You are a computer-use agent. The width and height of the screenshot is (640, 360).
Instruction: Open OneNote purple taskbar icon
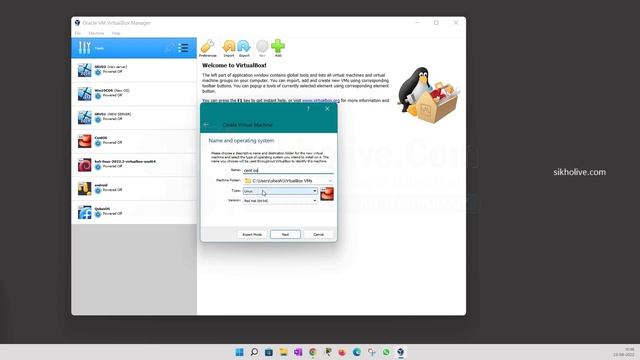click(298, 352)
